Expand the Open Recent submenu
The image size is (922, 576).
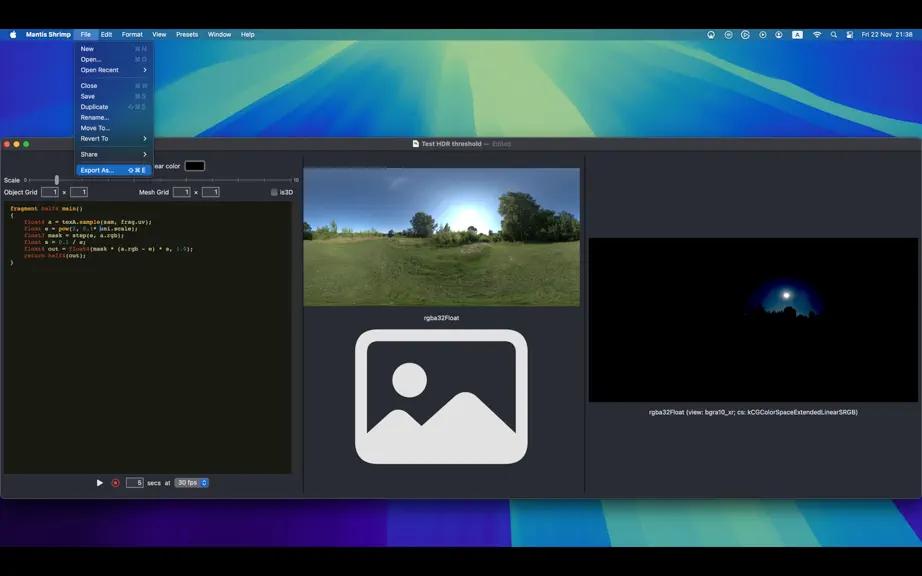113,70
